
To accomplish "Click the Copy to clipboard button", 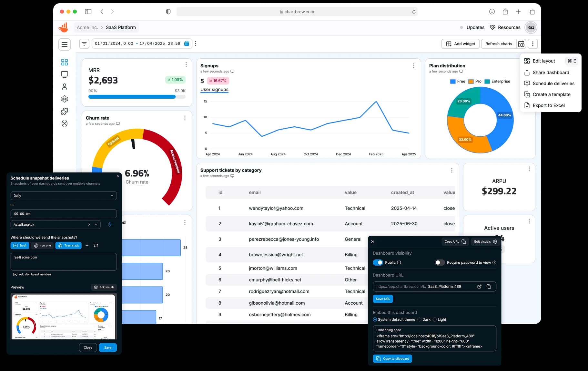I will [x=392, y=359].
